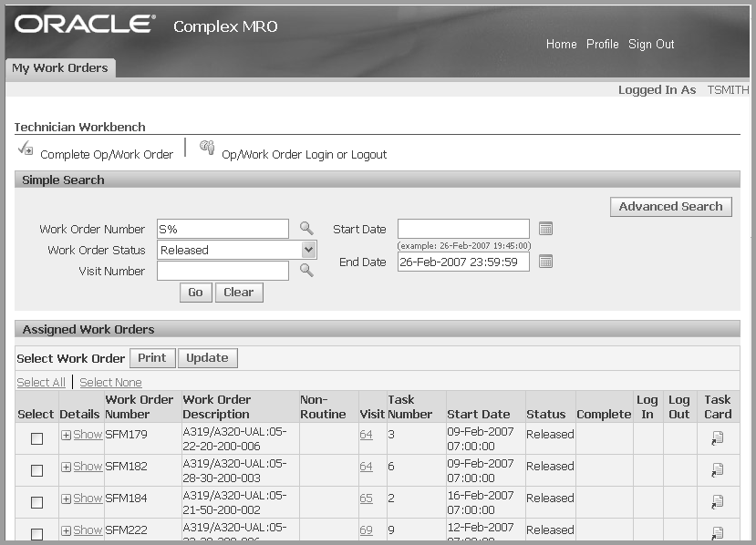Open visit 64 link for SFM179

point(366,434)
